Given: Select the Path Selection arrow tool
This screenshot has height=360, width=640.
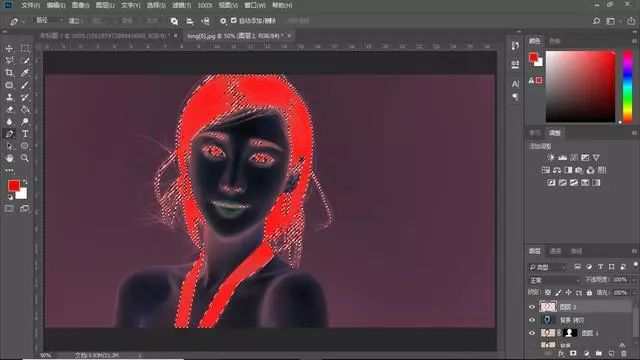Looking at the screenshot, I should [9, 146].
